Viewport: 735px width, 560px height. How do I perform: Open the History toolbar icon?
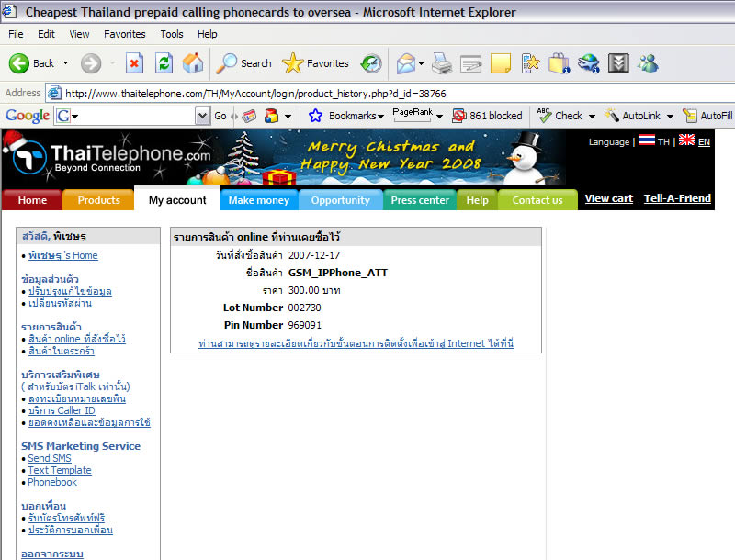371,63
